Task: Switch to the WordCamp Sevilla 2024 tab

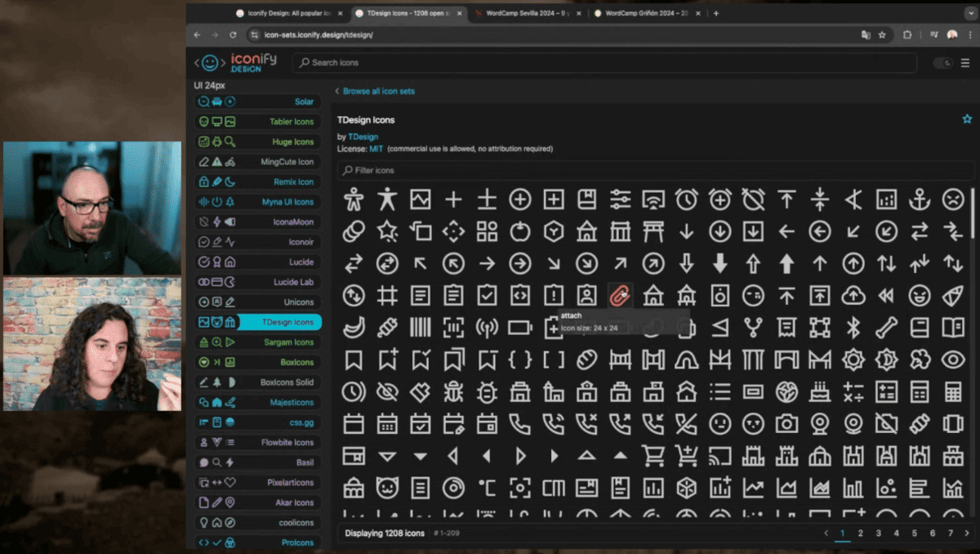Action: (x=524, y=13)
